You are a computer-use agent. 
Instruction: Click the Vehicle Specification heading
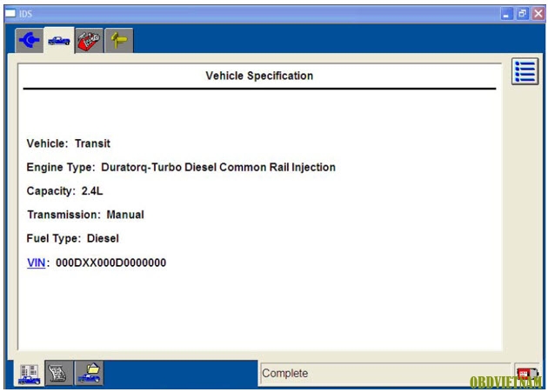click(259, 76)
